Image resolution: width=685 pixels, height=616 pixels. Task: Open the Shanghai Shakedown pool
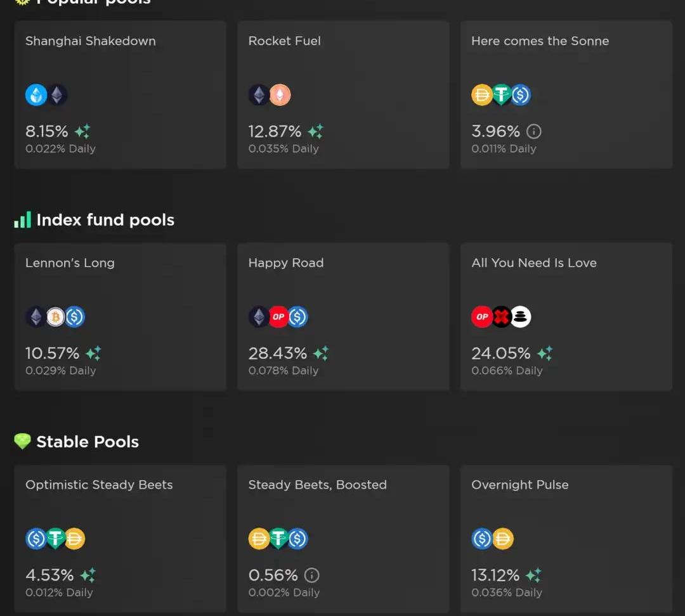tap(120, 95)
